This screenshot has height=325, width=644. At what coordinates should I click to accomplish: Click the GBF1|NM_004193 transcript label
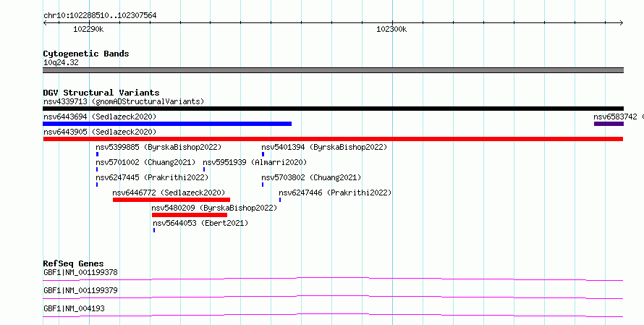pyautogui.click(x=74, y=308)
